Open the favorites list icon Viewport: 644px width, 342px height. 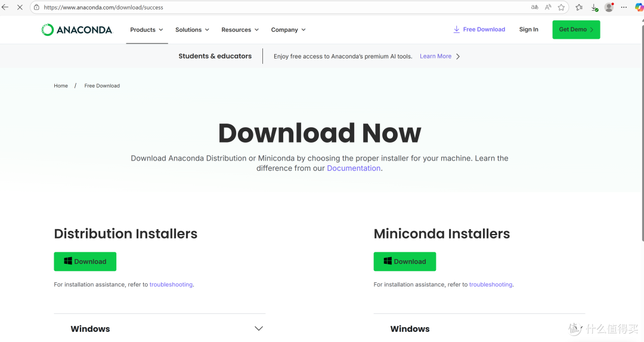579,7
